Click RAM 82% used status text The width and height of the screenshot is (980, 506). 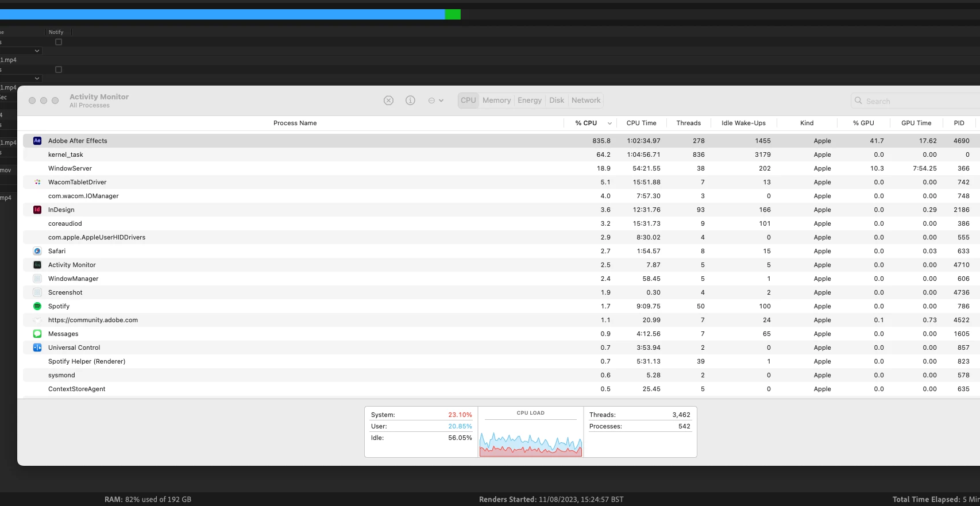pyautogui.click(x=148, y=500)
